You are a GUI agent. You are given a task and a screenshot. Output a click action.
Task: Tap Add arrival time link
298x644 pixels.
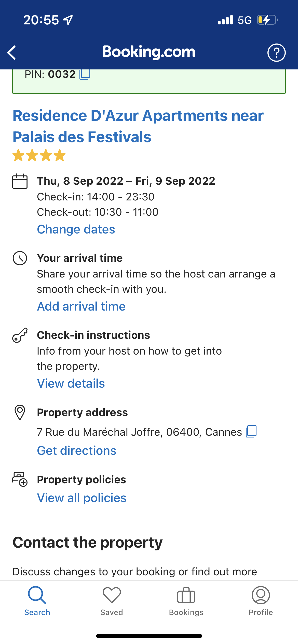81,306
